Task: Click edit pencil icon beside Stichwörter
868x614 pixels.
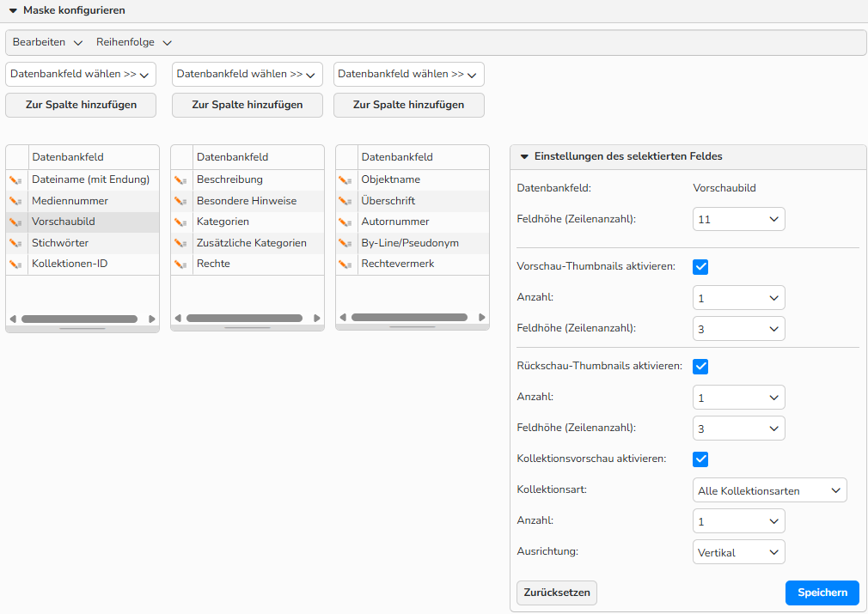Action: point(15,243)
